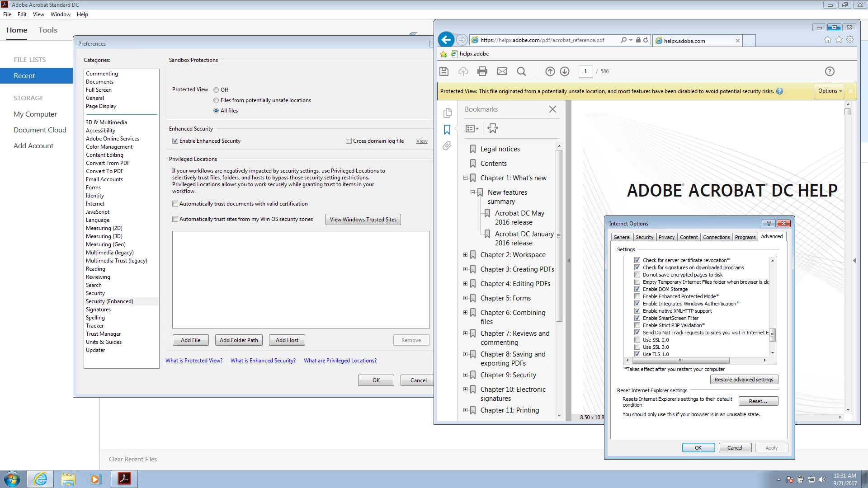Image resolution: width=868 pixels, height=488 pixels.
Task: Open the page thumbnails panel icon
Action: click(x=448, y=113)
